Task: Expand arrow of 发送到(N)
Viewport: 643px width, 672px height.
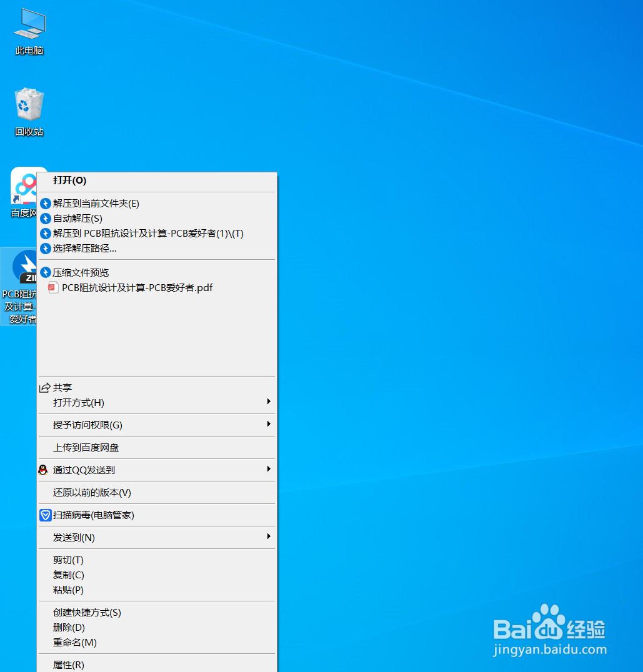Action: click(x=269, y=536)
